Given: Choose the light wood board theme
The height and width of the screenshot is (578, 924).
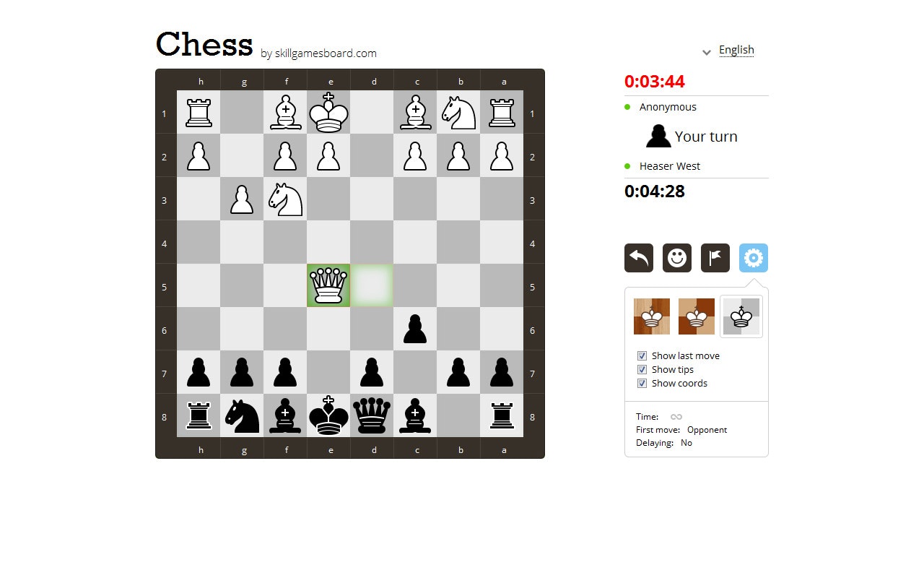Looking at the screenshot, I should click(652, 316).
